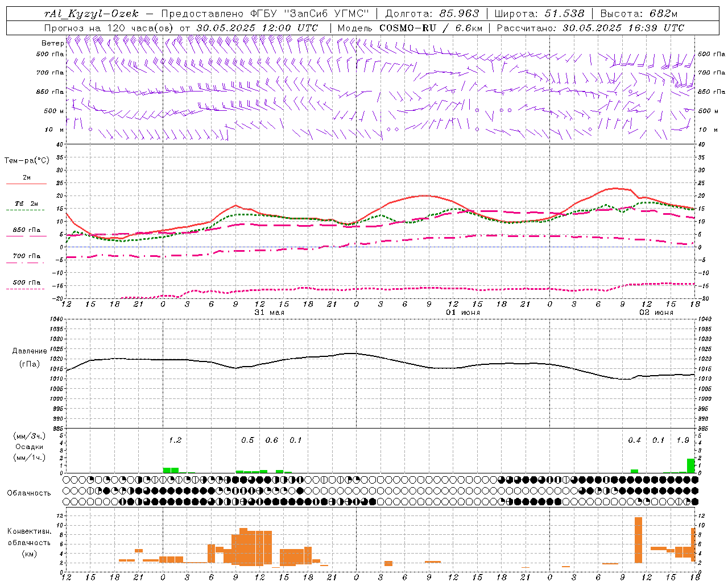The image size is (728, 582).
Task: Click the 'Конвективн.' convective cloud label
Action: [x=30, y=531]
